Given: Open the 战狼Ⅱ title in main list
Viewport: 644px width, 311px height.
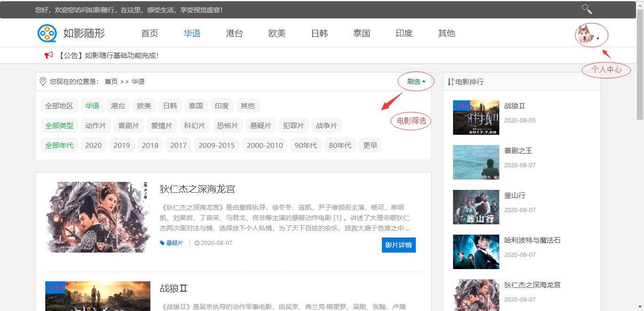Looking at the screenshot, I should click(x=174, y=288).
